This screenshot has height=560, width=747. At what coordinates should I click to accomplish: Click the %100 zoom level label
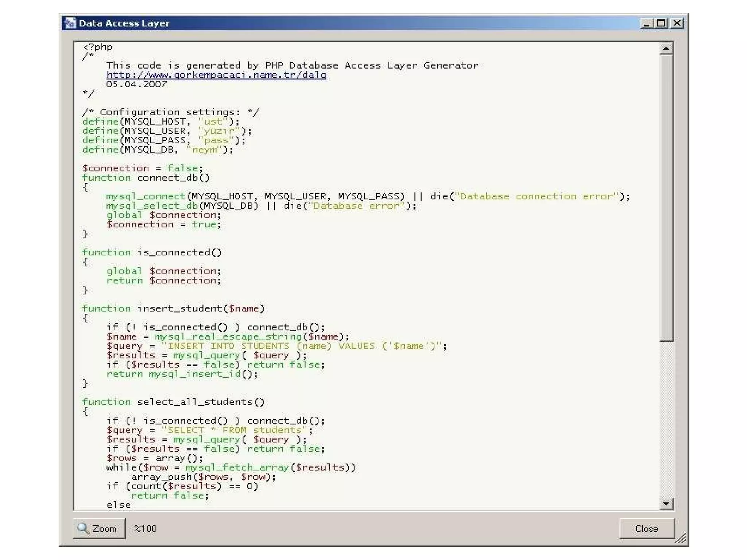pyautogui.click(x=145, y=529)
